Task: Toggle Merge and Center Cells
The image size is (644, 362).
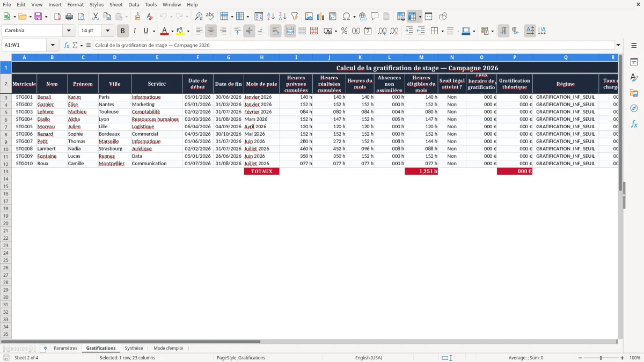Action: (x=290, y=31)
